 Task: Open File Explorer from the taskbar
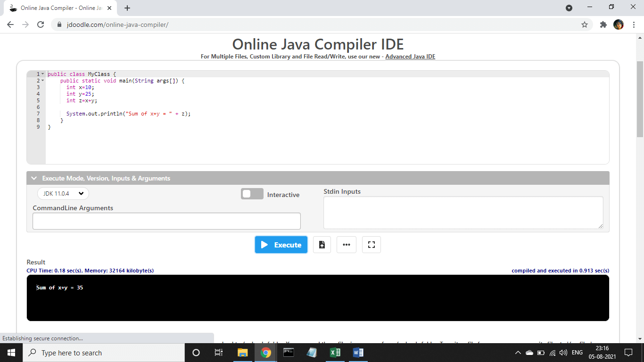coord(242,353)
